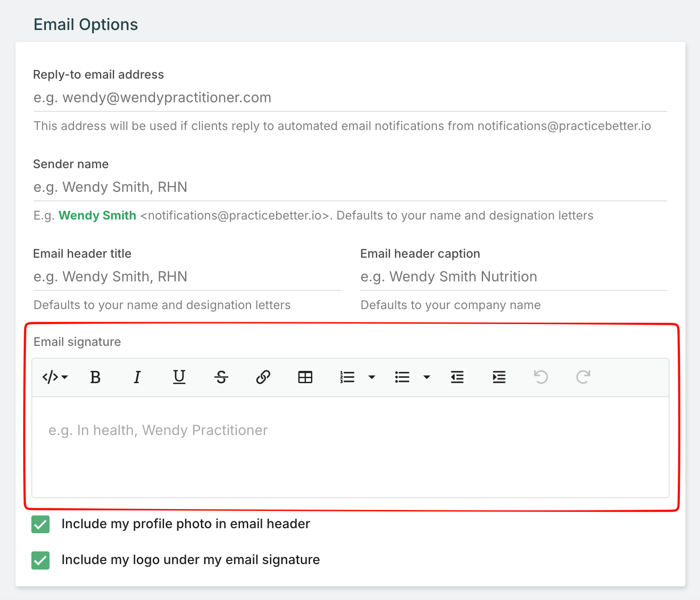The image size is (700, 600).
Task: Apply italic formatting in signature toolbar
Action: (x=137, y=377)
